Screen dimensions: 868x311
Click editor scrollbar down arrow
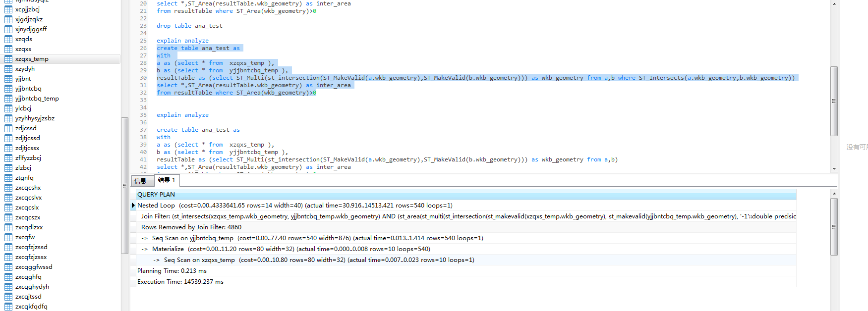(834, 168)
